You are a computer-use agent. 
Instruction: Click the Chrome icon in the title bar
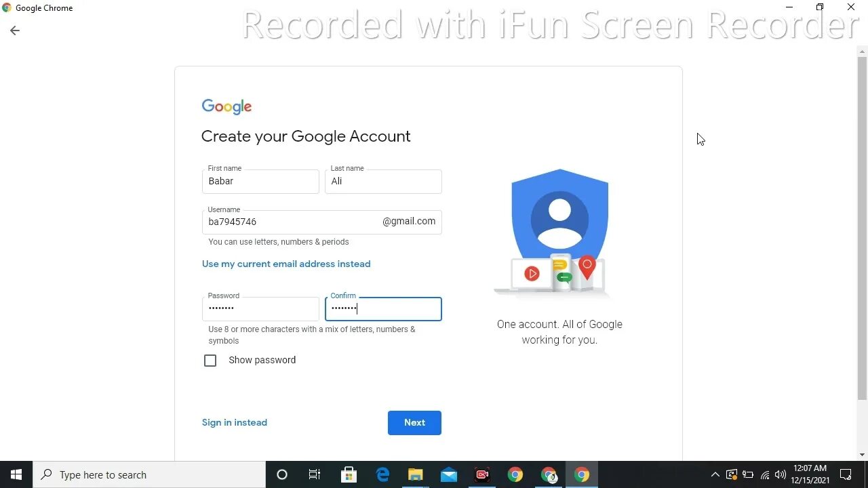(x=7, y=7)
